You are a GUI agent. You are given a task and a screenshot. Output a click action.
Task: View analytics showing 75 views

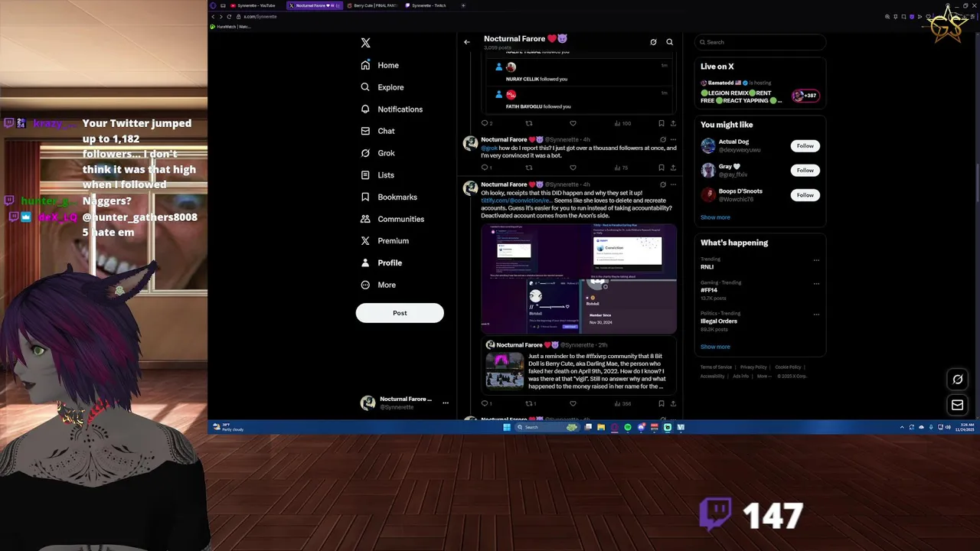coord(622,168)
